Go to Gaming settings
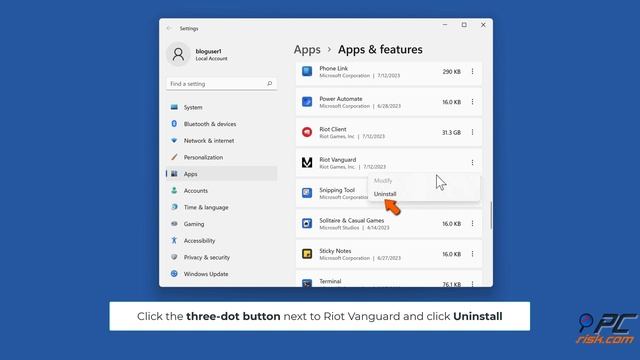 (x=221, y=224)
